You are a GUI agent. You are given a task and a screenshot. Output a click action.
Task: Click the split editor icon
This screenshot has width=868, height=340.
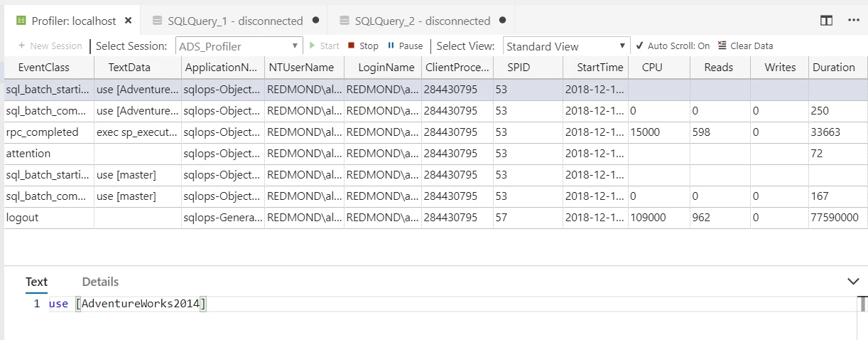click(826, 21)
